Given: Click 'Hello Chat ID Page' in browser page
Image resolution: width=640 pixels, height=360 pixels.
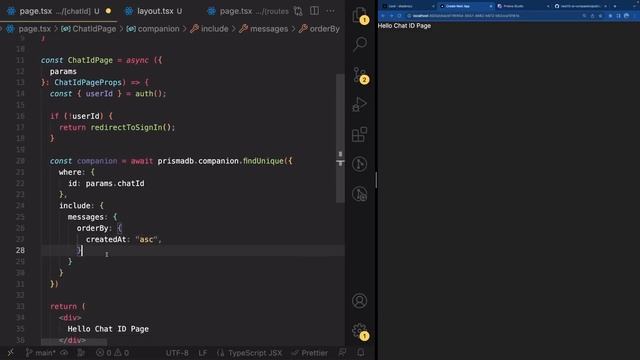Looking at the screenshot, I should 404,26.
